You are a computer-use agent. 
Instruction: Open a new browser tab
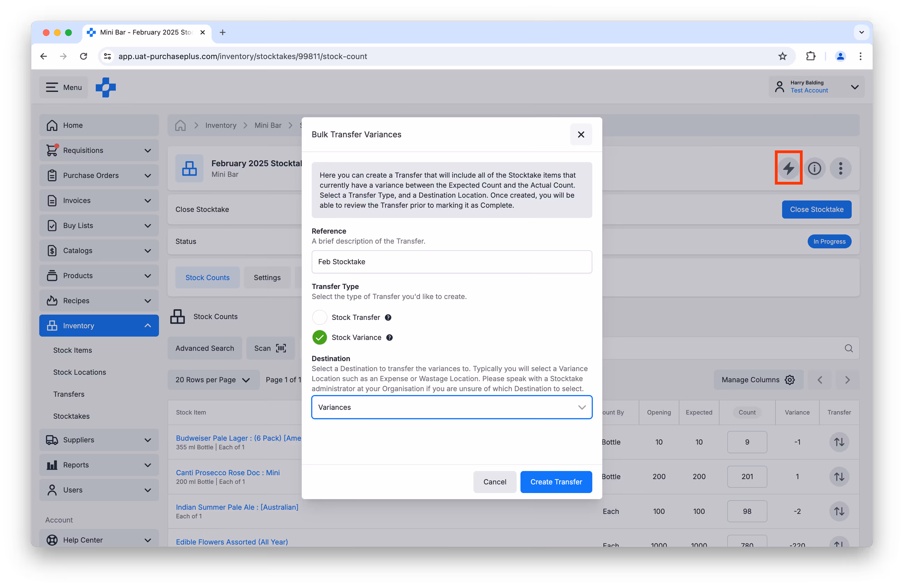(x=223, y=32)
